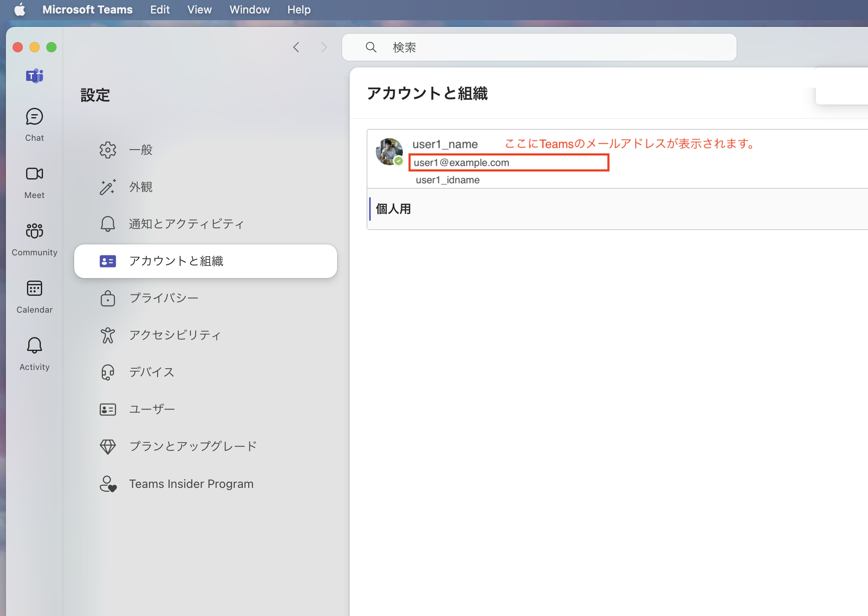Viewport: 868px width, 616px height.
Task: Navigate back with the left arrow
Action: click(296, 47)
